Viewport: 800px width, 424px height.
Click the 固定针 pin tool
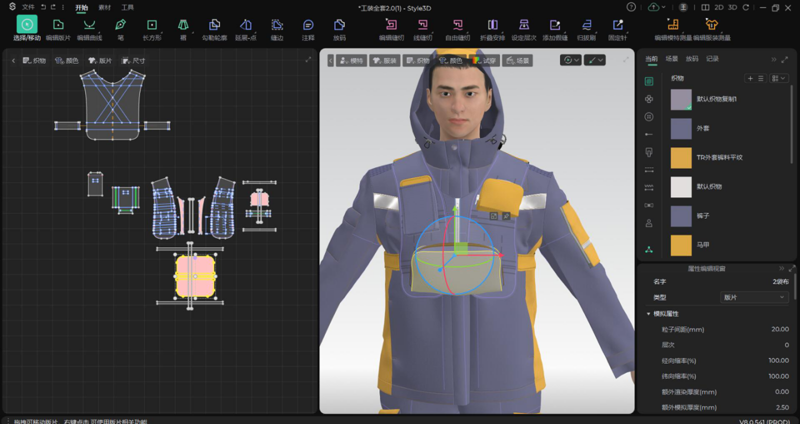[618, 27]
